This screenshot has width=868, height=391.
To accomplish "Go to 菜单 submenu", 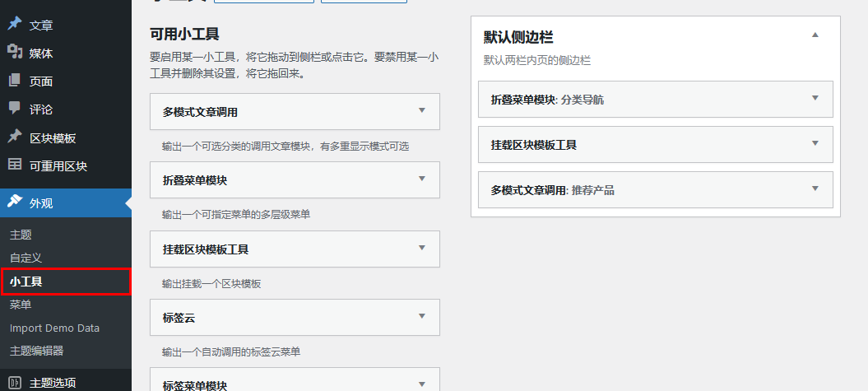I will [21, 305].
